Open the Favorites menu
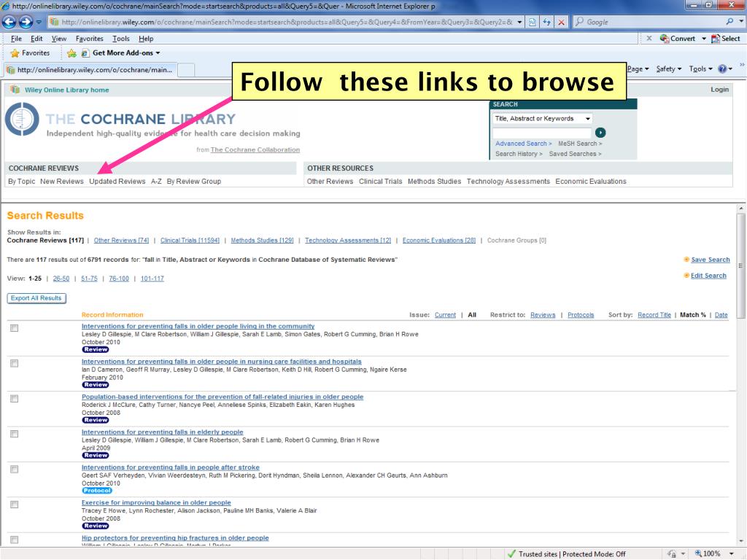 tap(89, 39)
